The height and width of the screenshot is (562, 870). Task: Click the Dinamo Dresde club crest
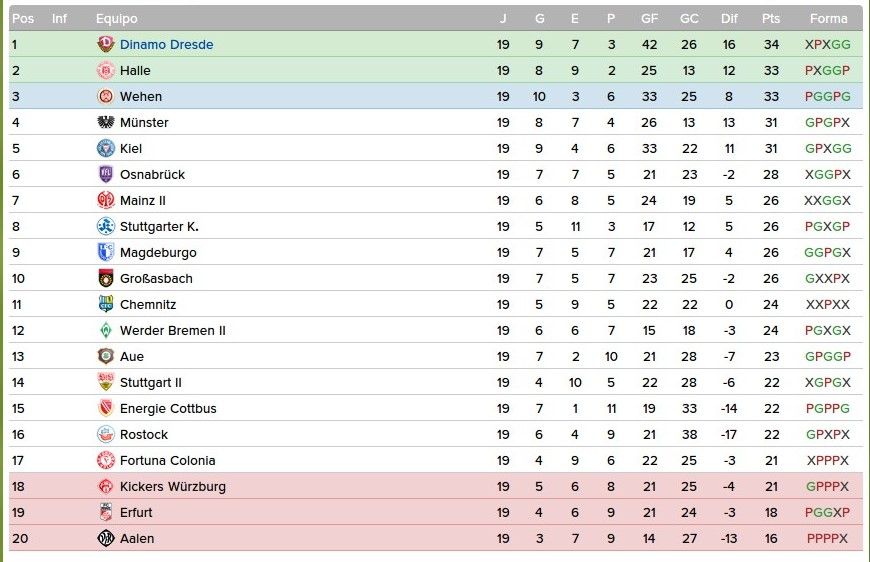[105, 44]
